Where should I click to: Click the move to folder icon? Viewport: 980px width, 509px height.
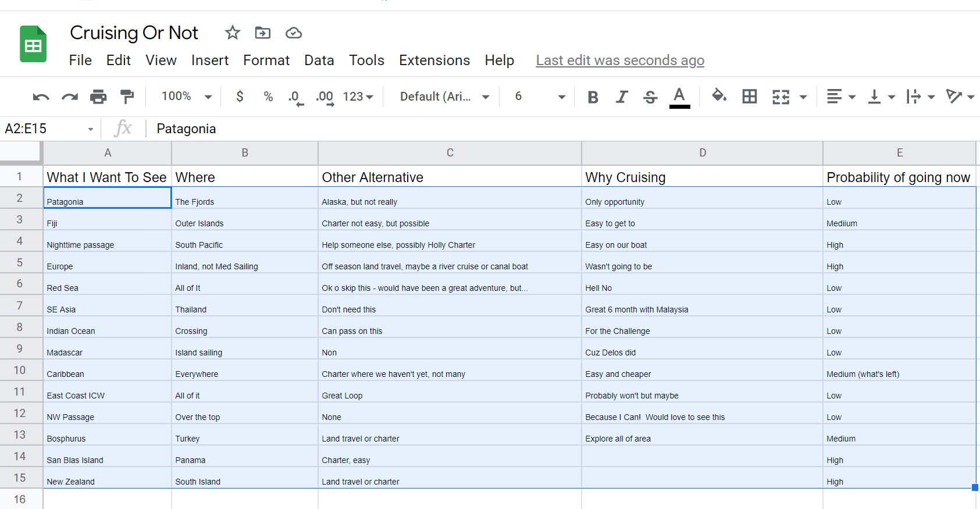click(263, 33)
